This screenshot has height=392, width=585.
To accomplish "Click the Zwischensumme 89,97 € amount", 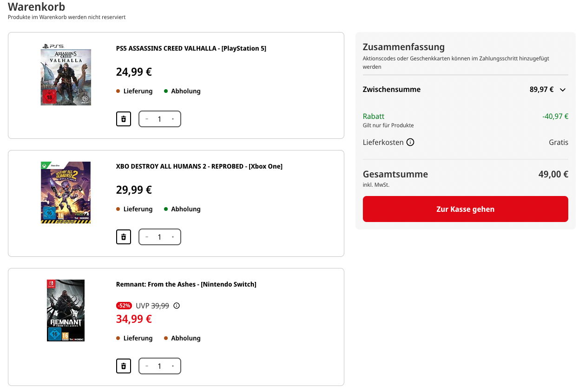I will [x=541, y=90].
